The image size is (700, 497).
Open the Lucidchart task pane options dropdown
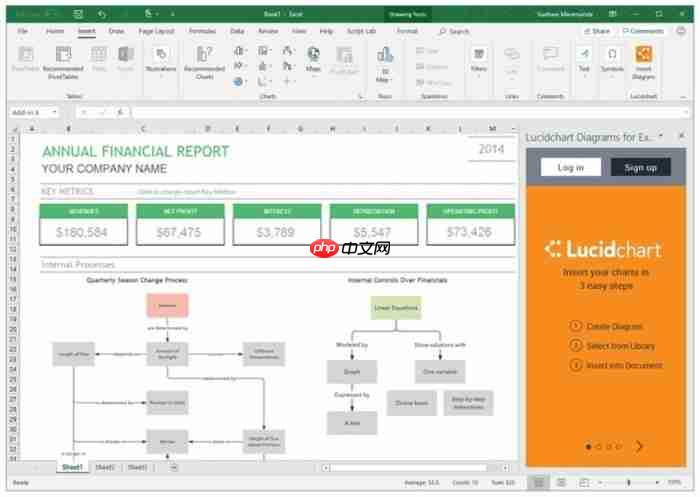click(x=661, y=136)
